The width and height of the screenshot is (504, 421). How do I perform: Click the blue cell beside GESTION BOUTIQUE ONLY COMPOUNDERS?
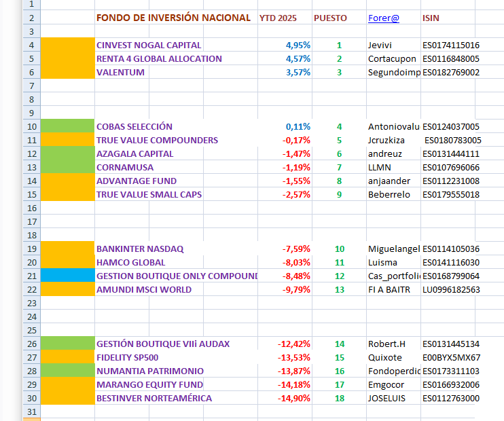67,276
